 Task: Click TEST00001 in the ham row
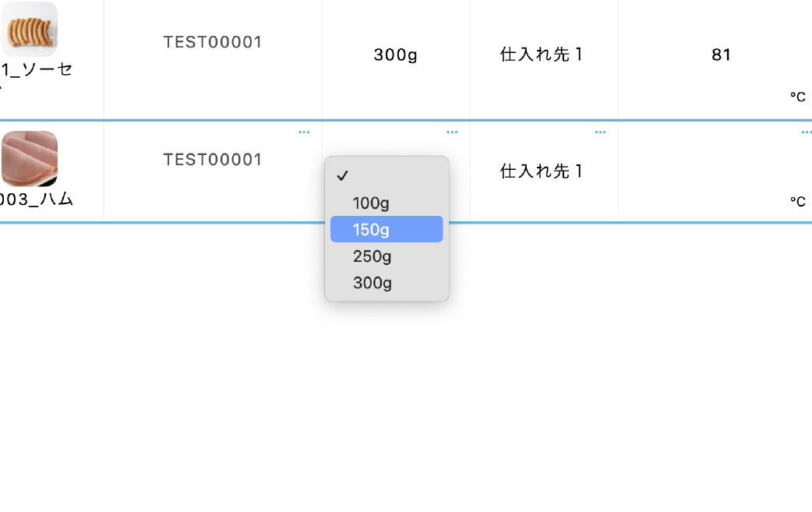coord(213,160)
